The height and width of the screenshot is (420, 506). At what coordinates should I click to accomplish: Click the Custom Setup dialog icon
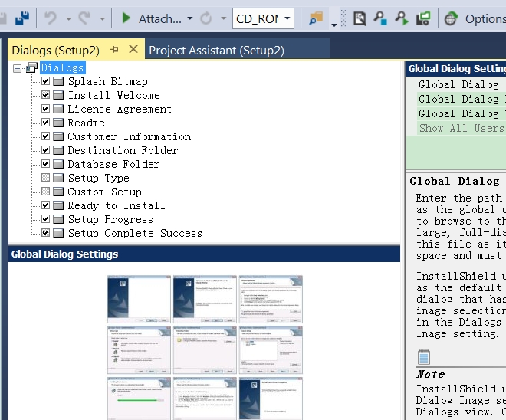click(x=58, y=192)
